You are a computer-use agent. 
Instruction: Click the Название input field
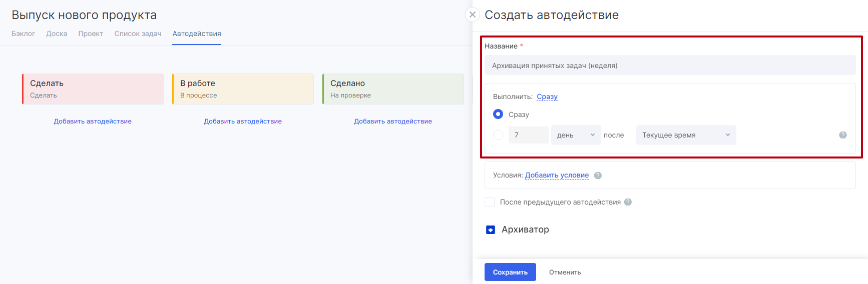point(670,65)
